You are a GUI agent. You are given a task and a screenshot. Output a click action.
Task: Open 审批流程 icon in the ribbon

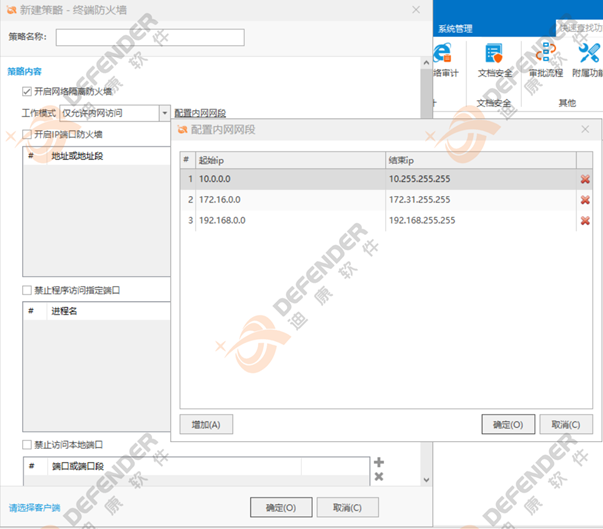[x=546, y=53]
